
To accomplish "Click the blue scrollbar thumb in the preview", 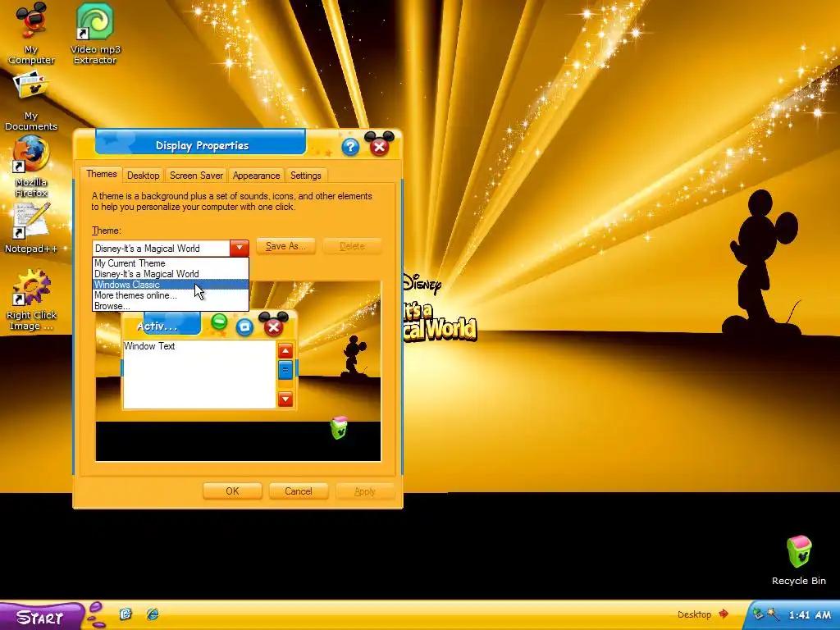I will pyautogui.click(x=285, y=370).
